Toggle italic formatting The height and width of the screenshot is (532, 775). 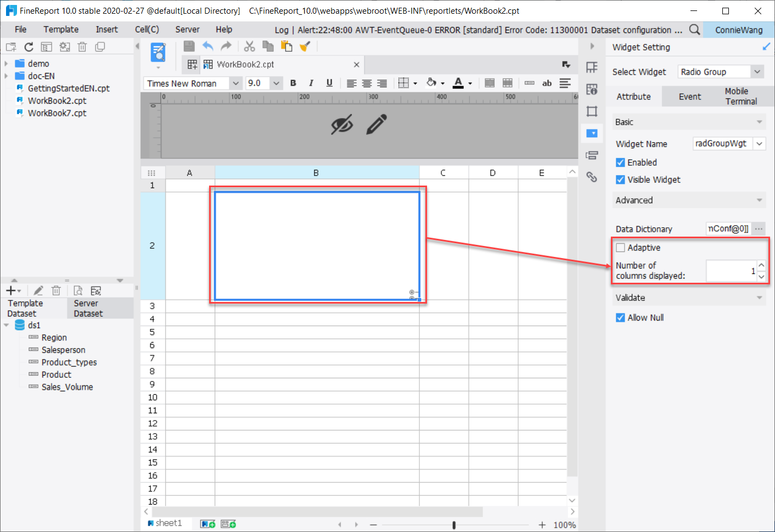click(311, 83)
